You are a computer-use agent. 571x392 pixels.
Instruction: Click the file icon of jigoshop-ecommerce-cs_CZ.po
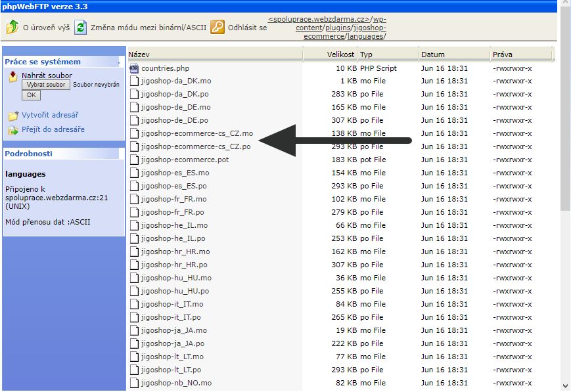pyautogui.click(x=135, y=146)
